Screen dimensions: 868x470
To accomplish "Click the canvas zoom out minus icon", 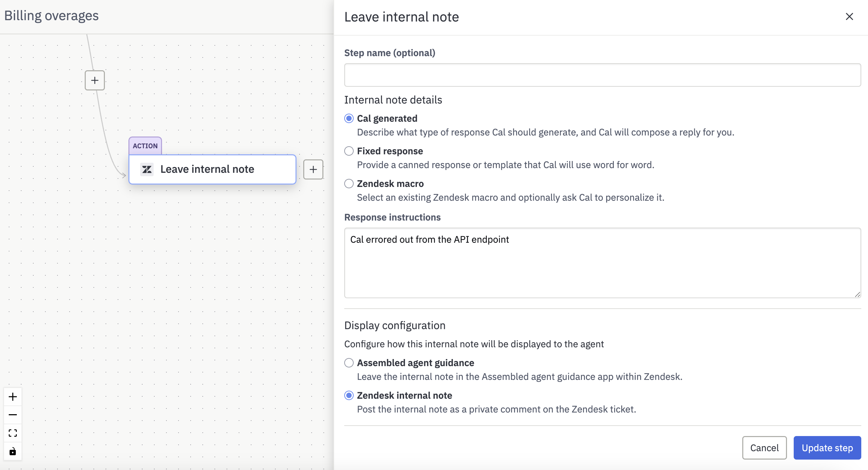I will tap(13, 415).
